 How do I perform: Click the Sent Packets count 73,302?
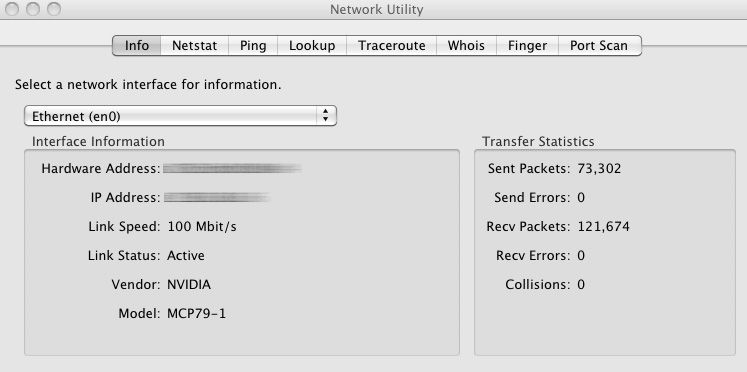[x=599, y=169]
